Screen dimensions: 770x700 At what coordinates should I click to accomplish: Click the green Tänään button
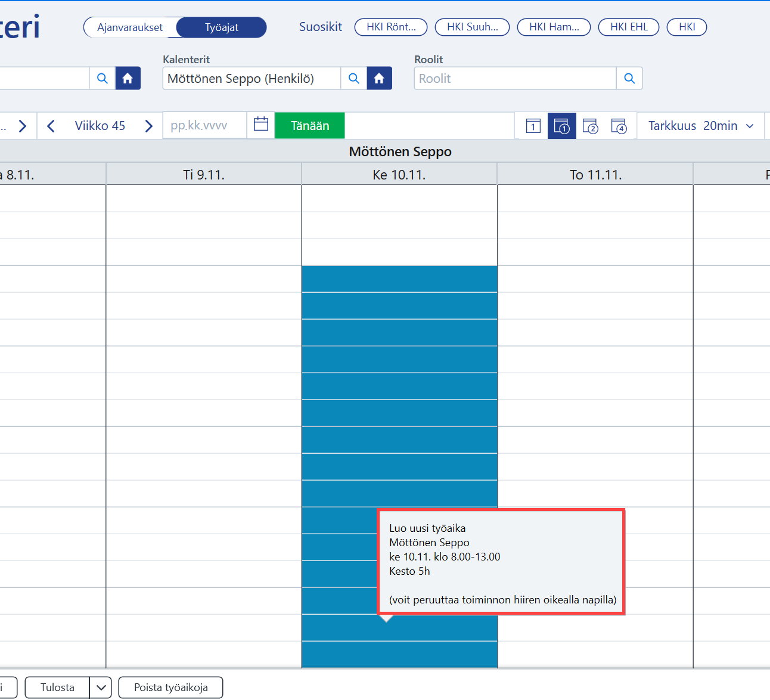point(310,126)
